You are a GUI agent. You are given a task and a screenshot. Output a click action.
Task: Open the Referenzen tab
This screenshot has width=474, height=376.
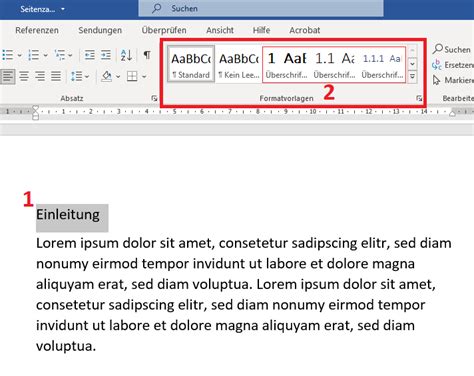click(37, 30)
